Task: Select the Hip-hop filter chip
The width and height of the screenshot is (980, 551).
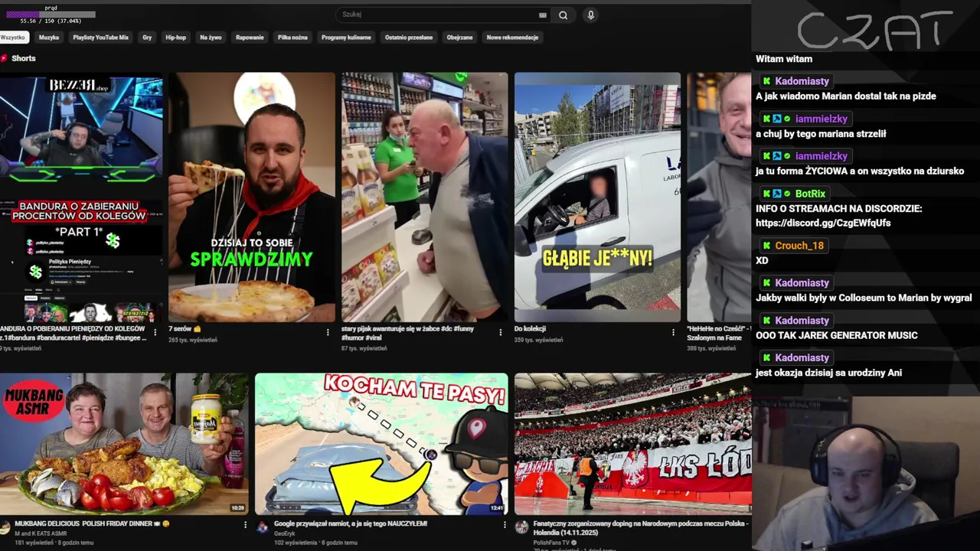Action: tap(176, 37)
